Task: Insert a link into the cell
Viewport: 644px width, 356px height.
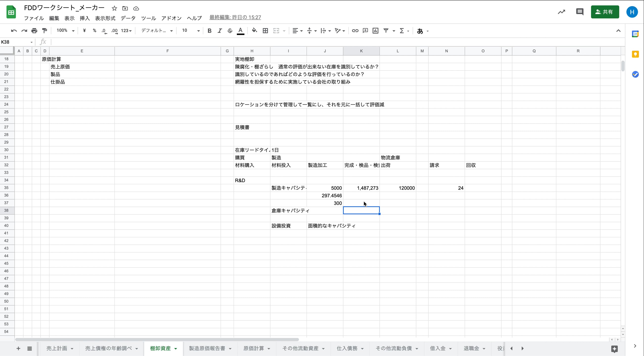Action: tap(355, 30)
